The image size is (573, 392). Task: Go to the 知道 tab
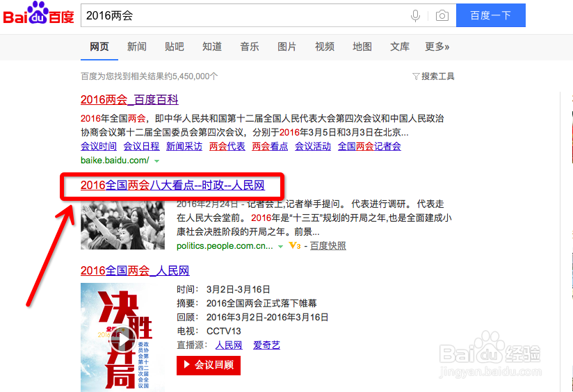[212, 47]
